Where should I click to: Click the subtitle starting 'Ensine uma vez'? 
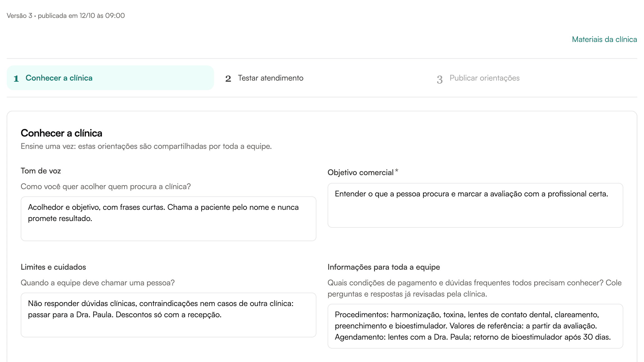click(146, 146)
